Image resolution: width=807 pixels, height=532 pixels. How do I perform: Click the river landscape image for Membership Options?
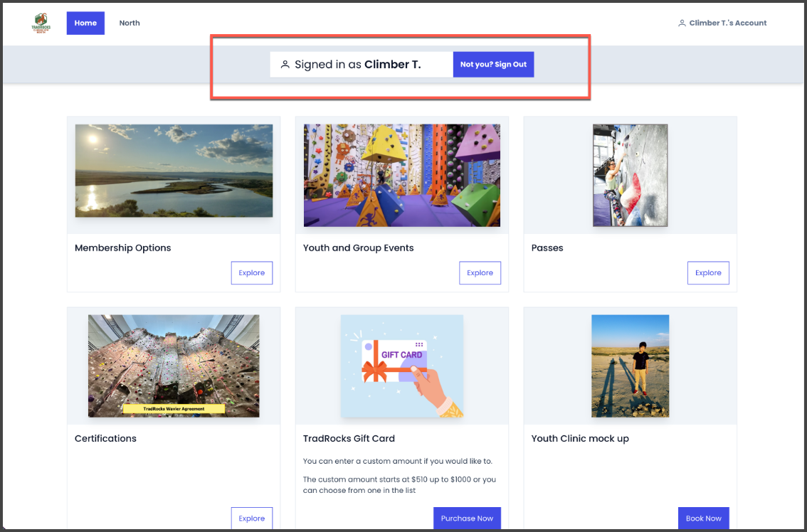pyautogui.click(x=174, y=170)
